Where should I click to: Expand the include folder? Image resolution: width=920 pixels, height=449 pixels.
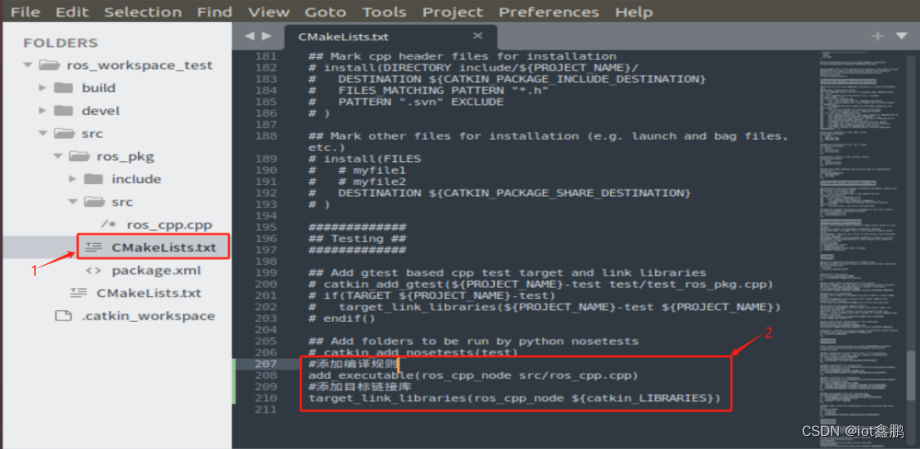coord(73,179)
